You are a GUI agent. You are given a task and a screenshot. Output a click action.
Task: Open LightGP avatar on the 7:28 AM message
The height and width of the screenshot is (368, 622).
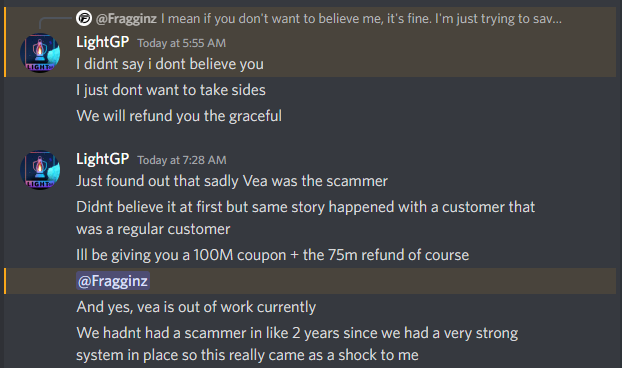click(40, 170)
